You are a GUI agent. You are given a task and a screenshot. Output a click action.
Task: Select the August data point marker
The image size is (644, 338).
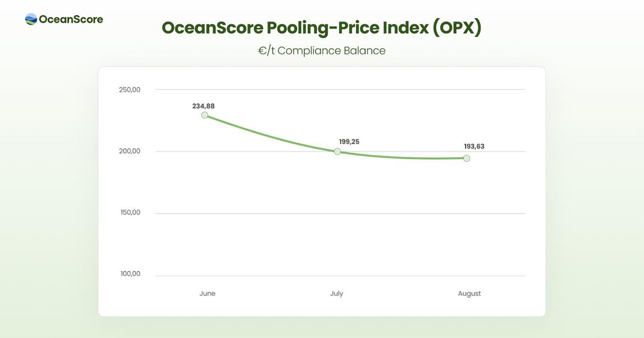pyautogui.click(x=466, y=158)
